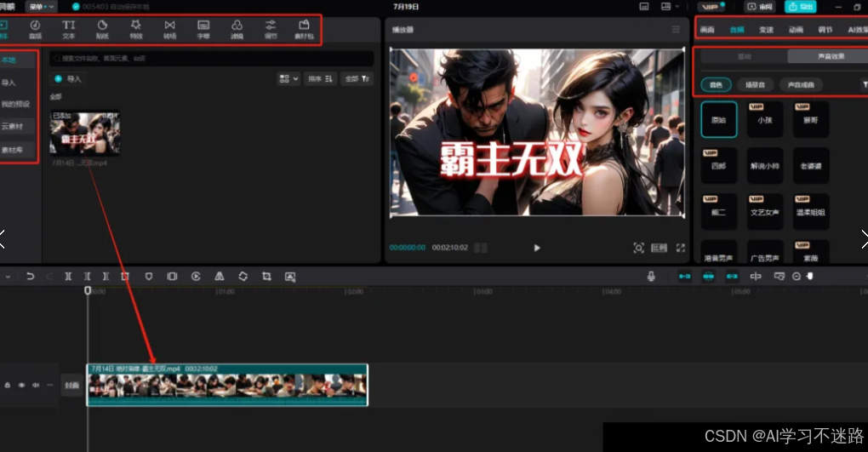Select the 声音成曲 pill
This screenshot has width=868, height=452.
pyautogui.click(x=801, y=85)
